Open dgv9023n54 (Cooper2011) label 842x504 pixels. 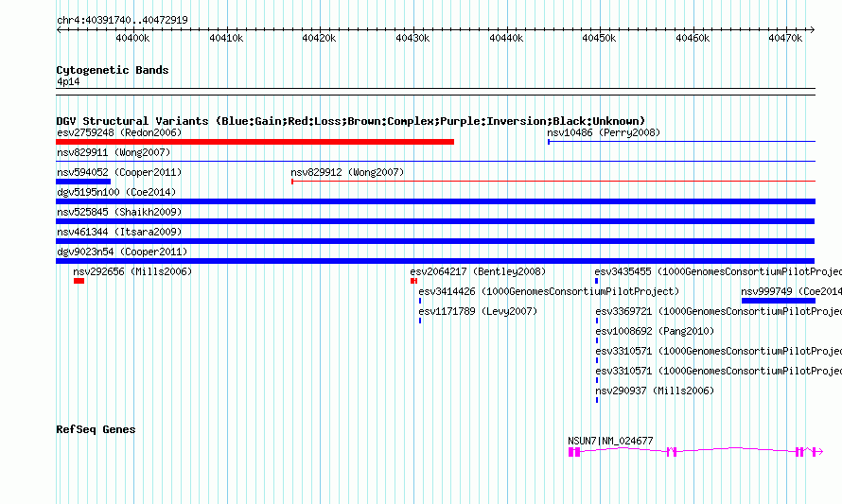[122, 252]
